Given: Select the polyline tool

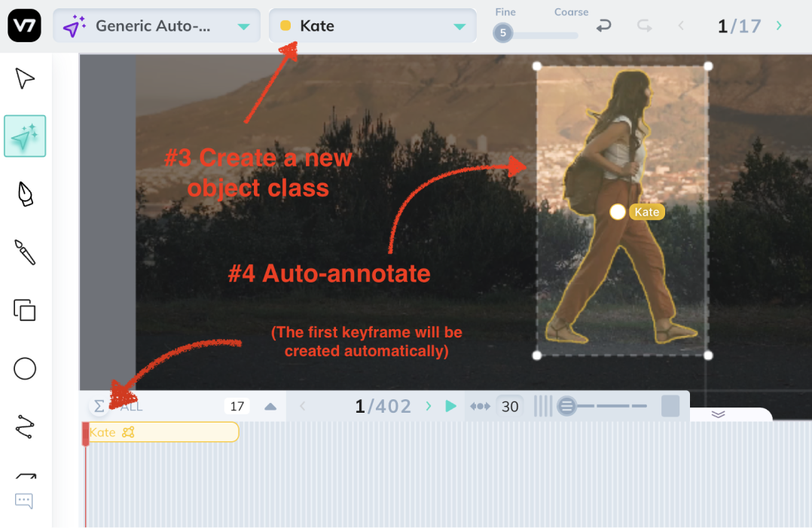Looking at the screenshot, I should pos(25,426).
